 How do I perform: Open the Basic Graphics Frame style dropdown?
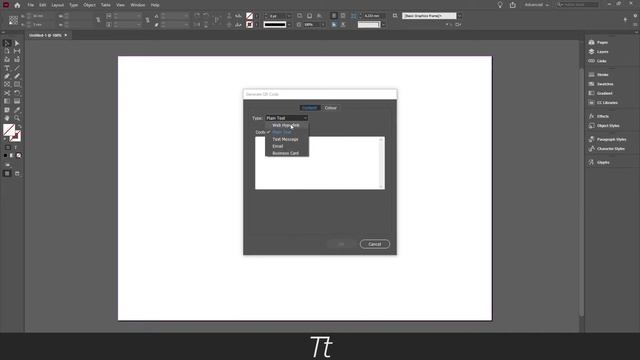460,16
